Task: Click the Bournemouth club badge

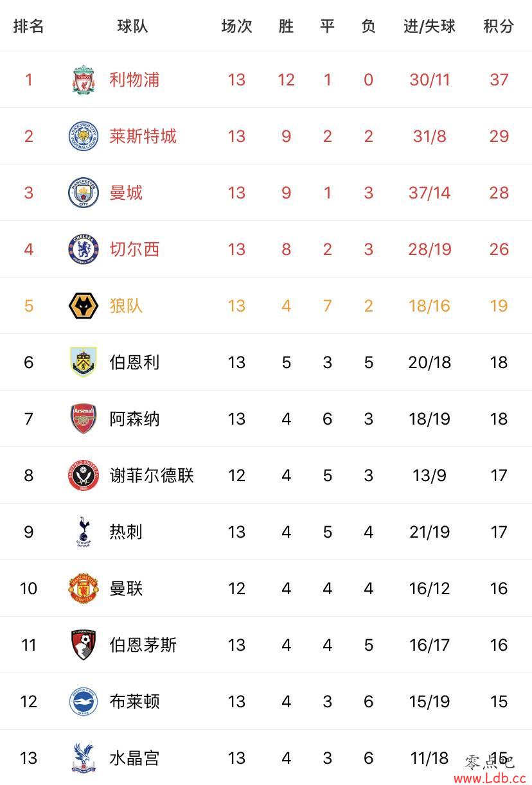Action: point(84,645)
